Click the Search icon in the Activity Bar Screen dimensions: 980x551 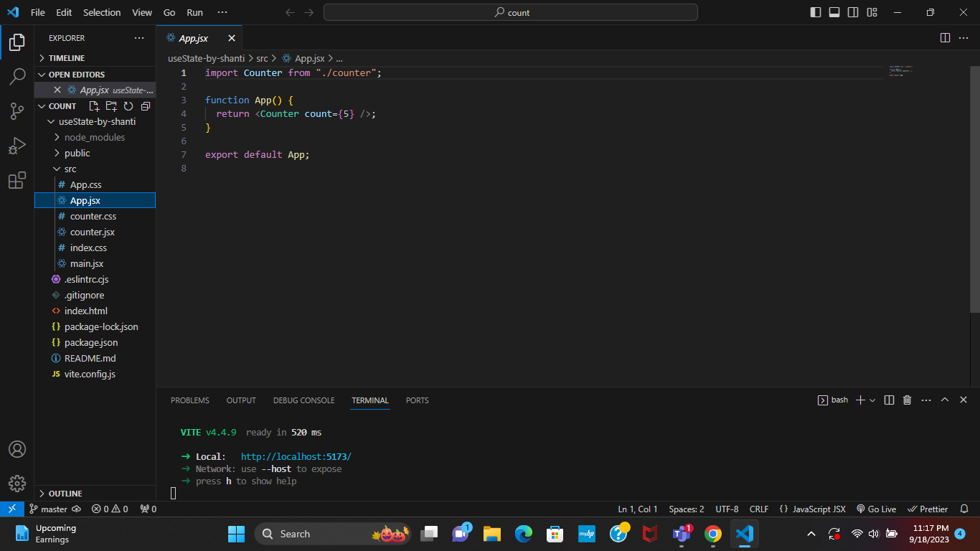pyautogui.click(x=17, y=77)
